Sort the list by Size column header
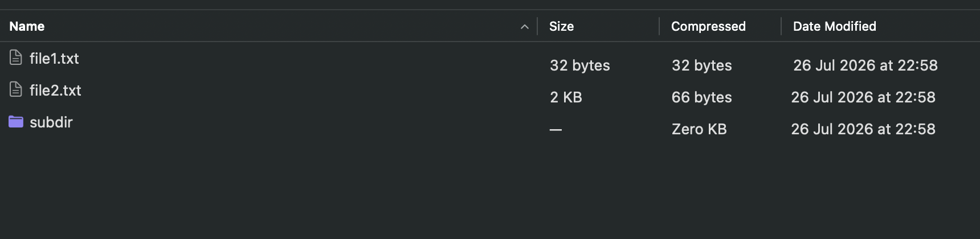 tap(561, 26)
